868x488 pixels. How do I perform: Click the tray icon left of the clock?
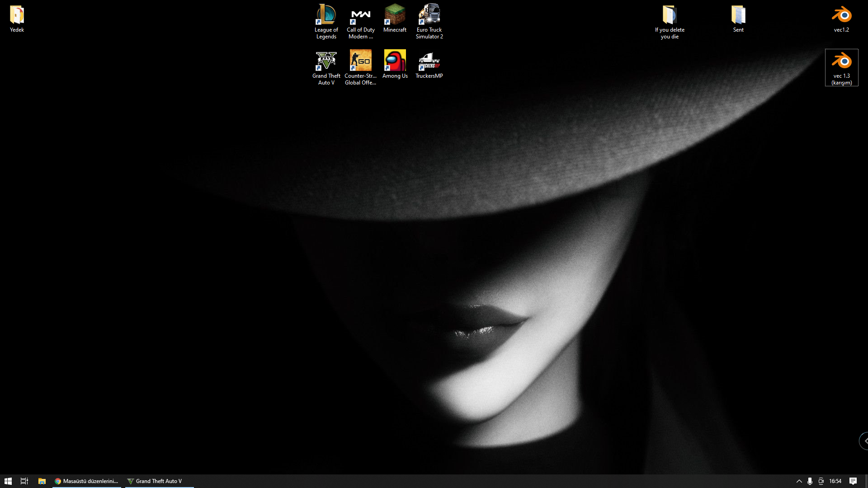coord(821,481)
